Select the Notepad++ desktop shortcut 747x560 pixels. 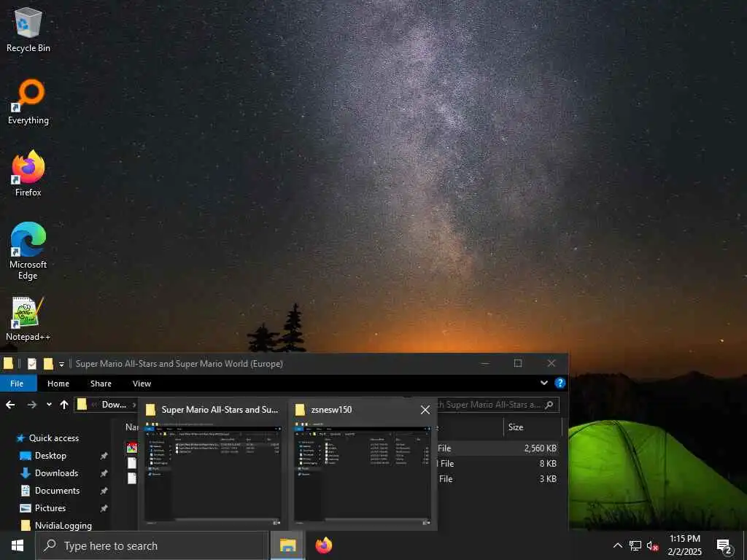28,319
